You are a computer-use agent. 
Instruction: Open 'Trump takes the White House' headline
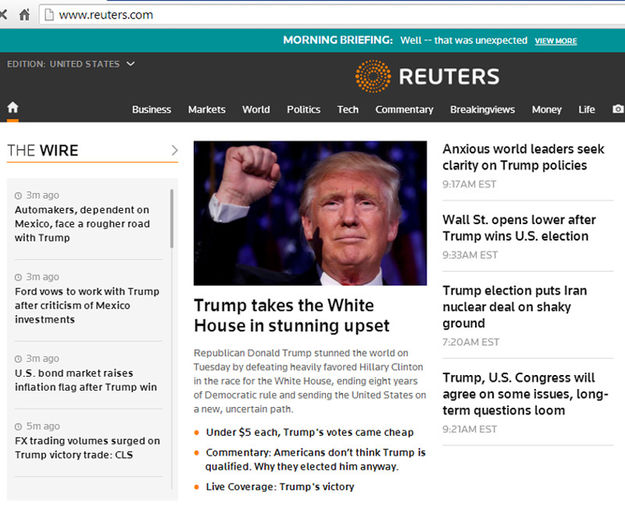(x=291, y=315)
